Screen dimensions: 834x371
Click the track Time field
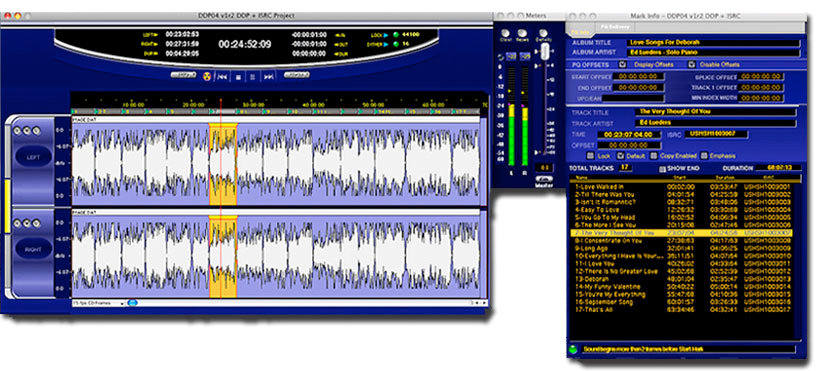(x=629, y=134)
